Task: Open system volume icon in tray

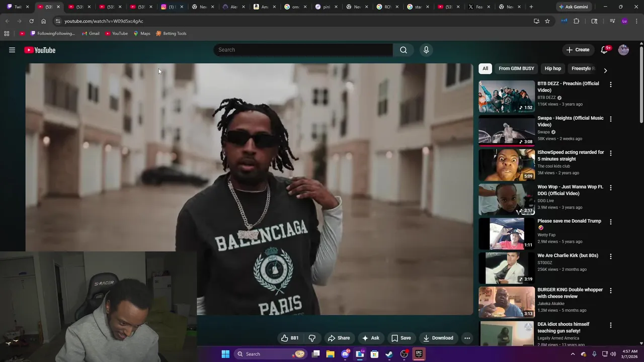Action: [x=613, y=354]
